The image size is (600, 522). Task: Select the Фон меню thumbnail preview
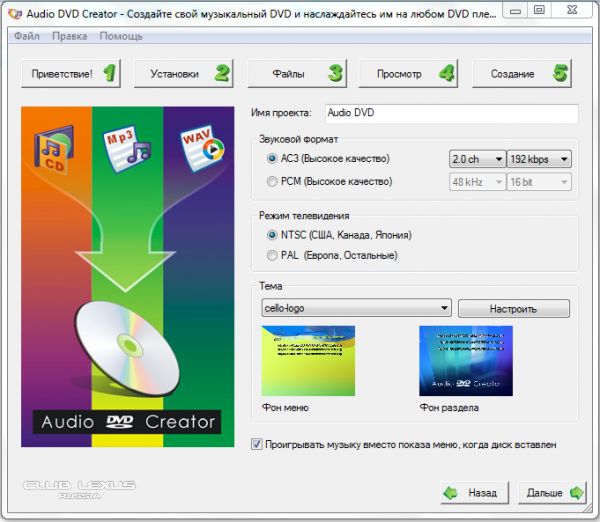coord(308,361)
